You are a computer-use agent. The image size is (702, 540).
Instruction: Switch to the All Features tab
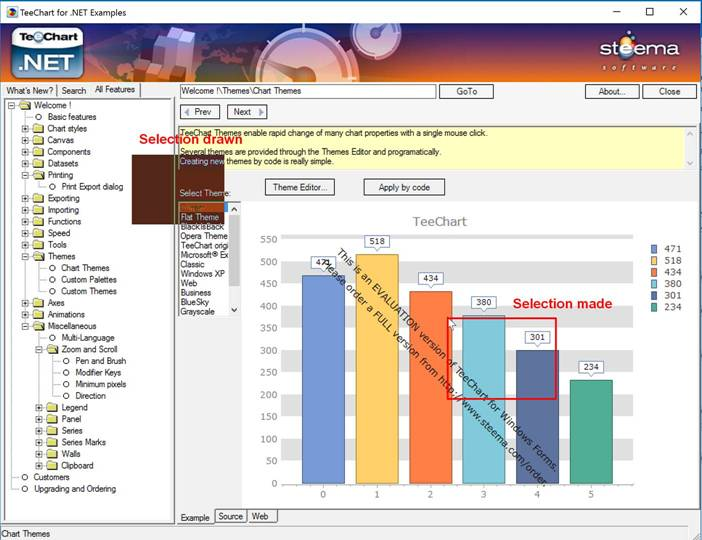click(x=115, y=90)
